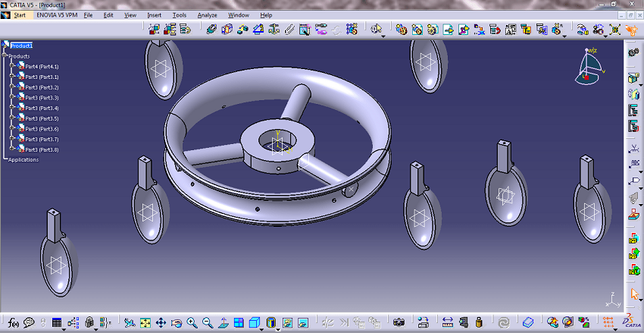Click the Fit All In icon
The image size is (644, 333).
[x=145, y=322]
